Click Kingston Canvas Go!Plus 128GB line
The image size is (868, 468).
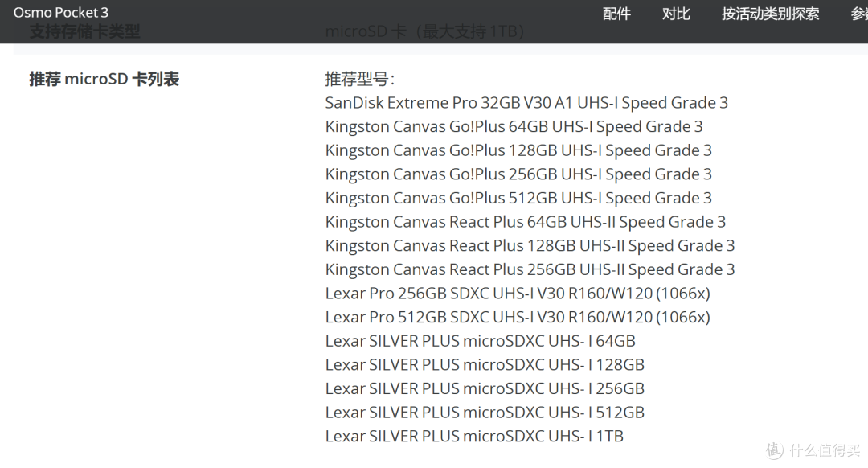pos(518,150)
